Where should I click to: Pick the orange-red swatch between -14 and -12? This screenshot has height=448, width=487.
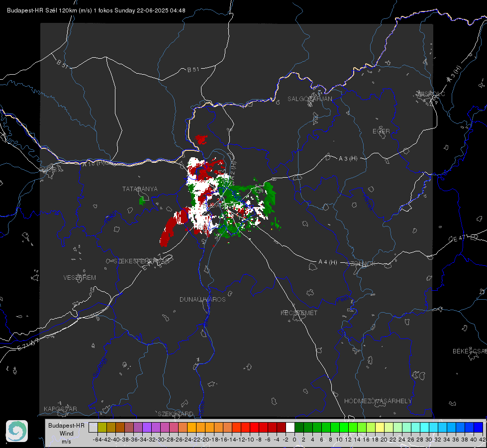(x=236, y=427)
